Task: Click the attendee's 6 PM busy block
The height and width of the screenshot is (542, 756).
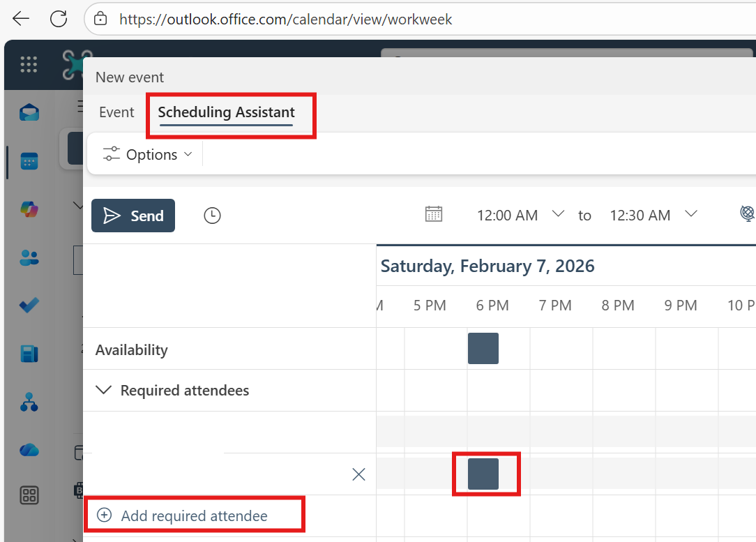Action: coord(483,474)
